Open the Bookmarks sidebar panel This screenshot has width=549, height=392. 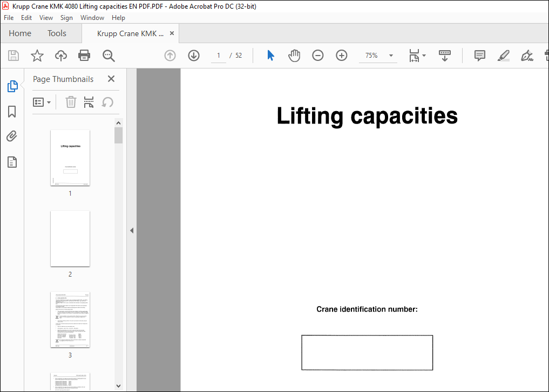[12, 112]
